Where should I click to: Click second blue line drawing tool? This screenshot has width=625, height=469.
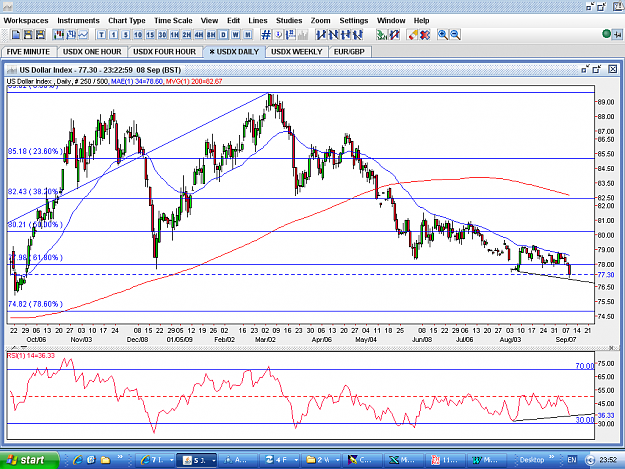[x=333, y=35]
